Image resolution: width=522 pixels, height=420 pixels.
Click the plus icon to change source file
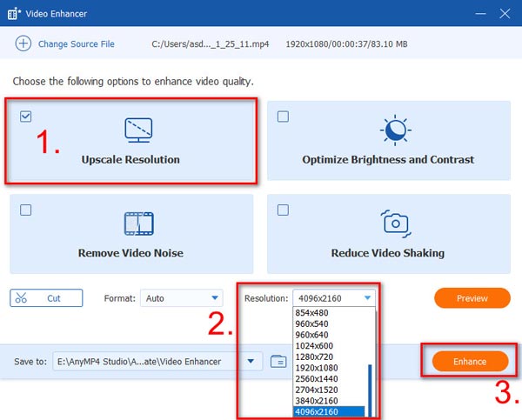[23, 43]
